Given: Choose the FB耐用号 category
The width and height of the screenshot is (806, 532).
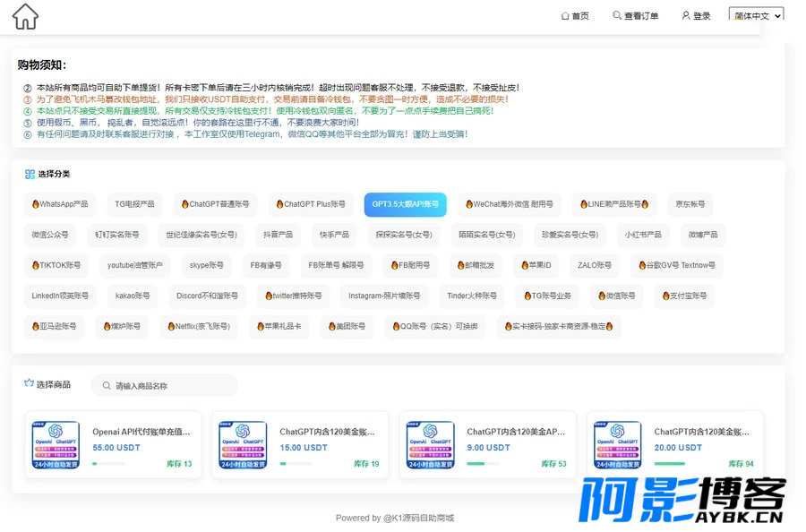Looking at the screenshot, I should pos(410,265).
